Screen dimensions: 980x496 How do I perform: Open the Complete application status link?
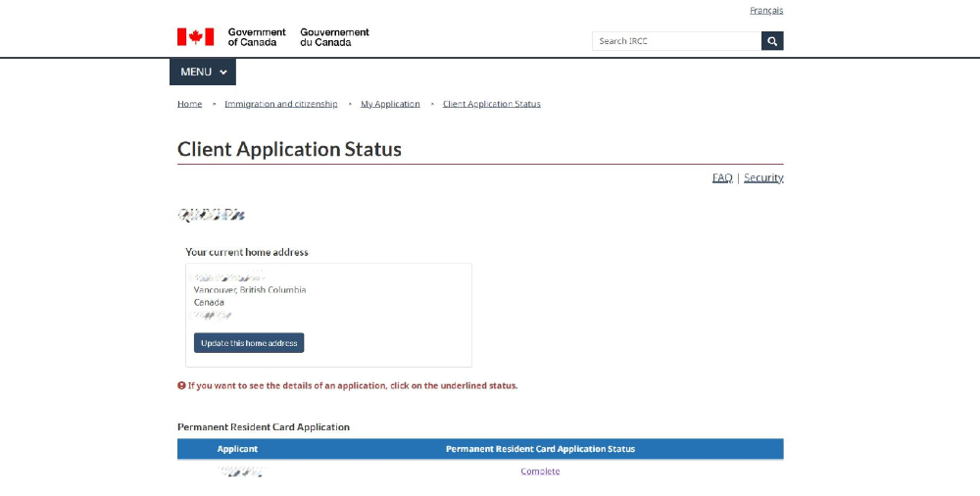[x=540, y=471]
